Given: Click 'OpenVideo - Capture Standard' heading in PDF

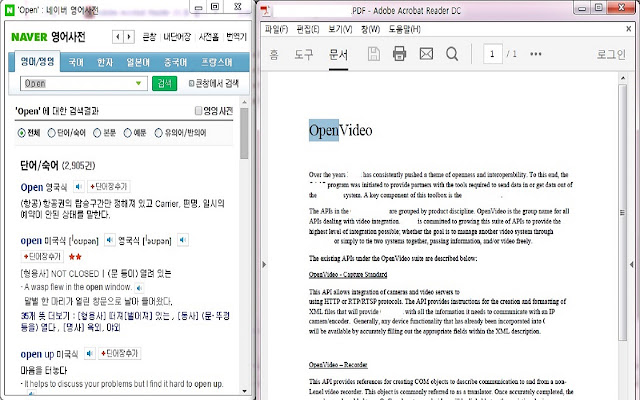Looking at the screenshot, I should [x=348, y=275].
